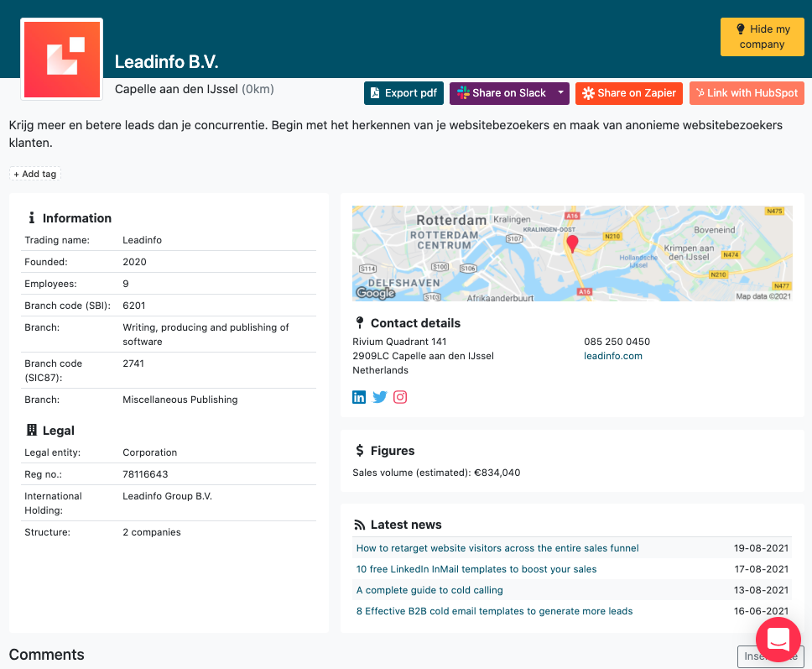Expand the Share on Slack dropdown arrow
The image size is (812, 669).
pos(560,93)
